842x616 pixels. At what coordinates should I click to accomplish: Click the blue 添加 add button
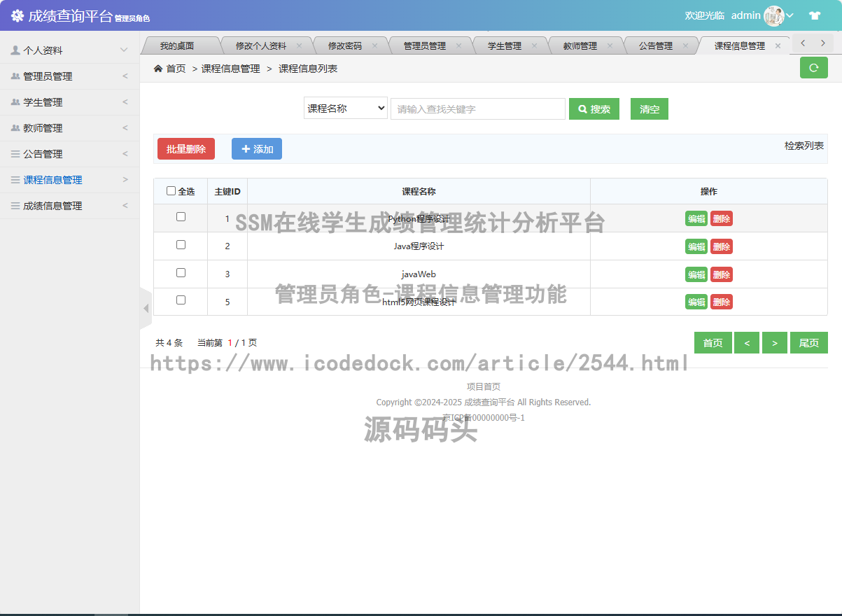[x=257, y=149]
